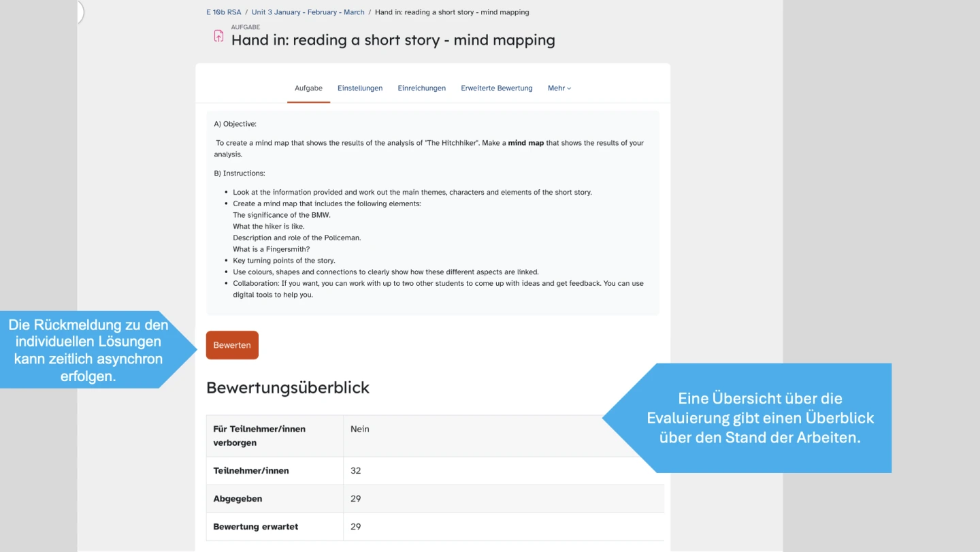
Task: Click the Bewertung erwartet row label
Action: (x=255, y=527)
